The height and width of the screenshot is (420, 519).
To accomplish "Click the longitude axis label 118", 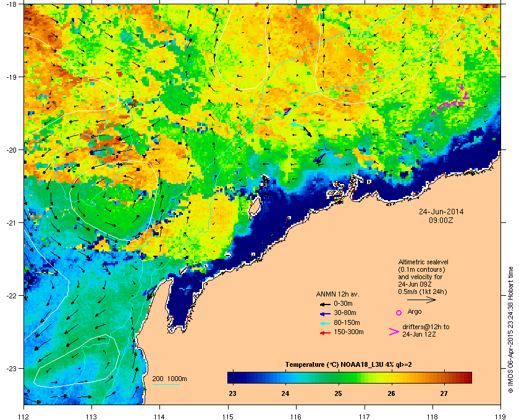I will tap(432, 416).
